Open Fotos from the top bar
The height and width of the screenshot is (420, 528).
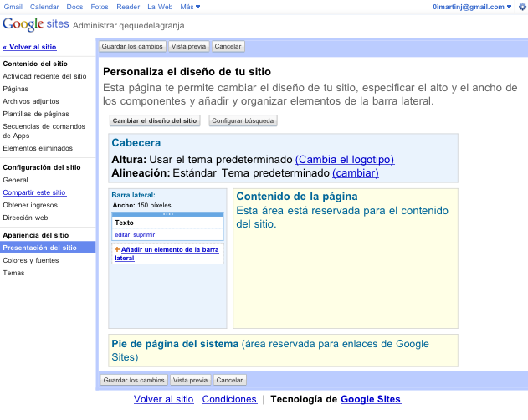(100, 7)
